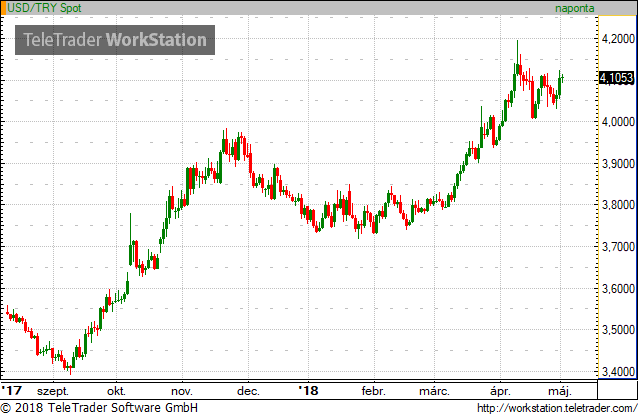Click the febr. month label
Image resolution: width=638 pixels, height=417 pixels.
(x=374, y=391)
